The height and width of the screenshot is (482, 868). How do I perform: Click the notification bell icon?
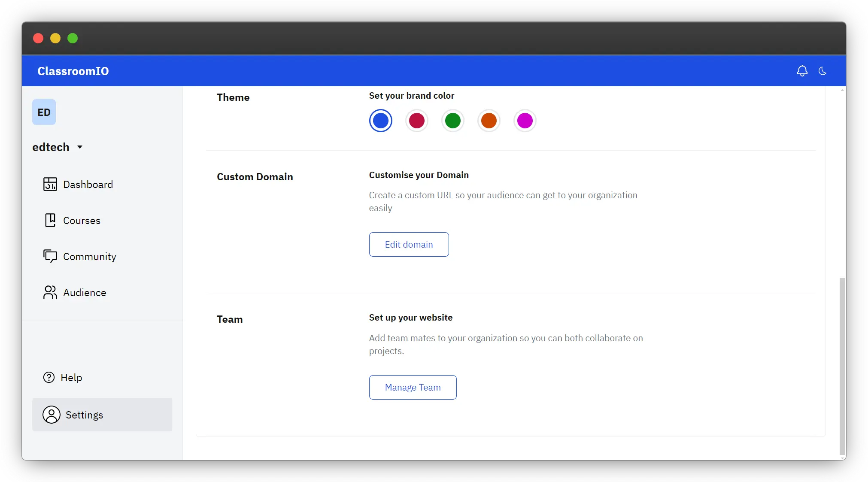point(802,71)
